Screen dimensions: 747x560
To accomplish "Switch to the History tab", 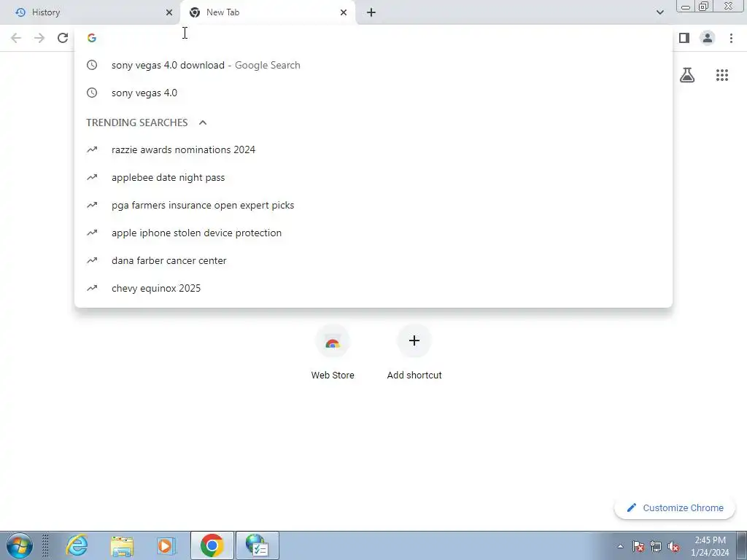I will click(90, 12).
